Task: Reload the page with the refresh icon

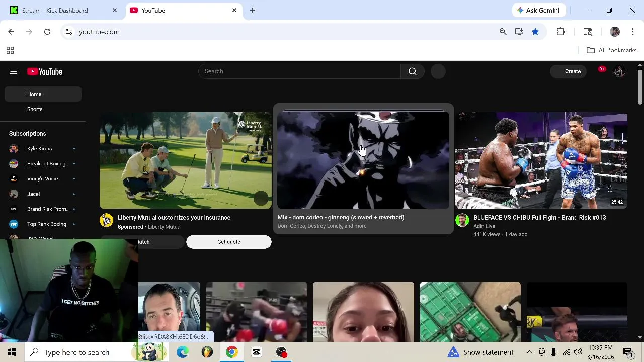Action: [47, 32]
